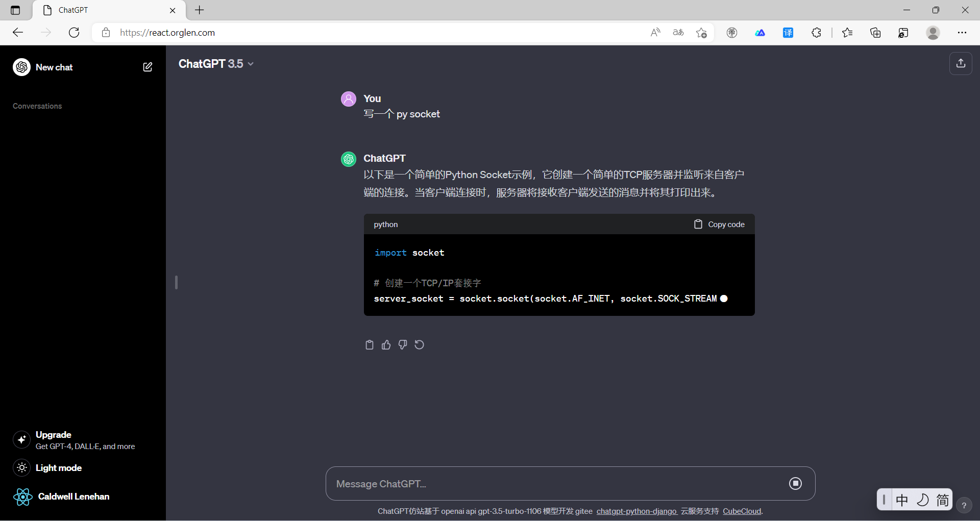Viewport: 980px width, 521px height.
Task: Stop generating with the stop button
Action: tap(795, 483)
